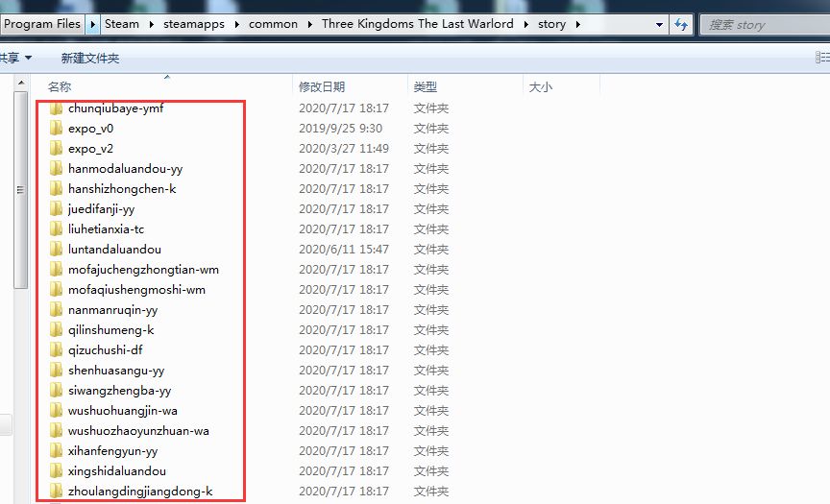Click the 搜索 story search field
Screen dimensions: 830x504
coord(766,25)
